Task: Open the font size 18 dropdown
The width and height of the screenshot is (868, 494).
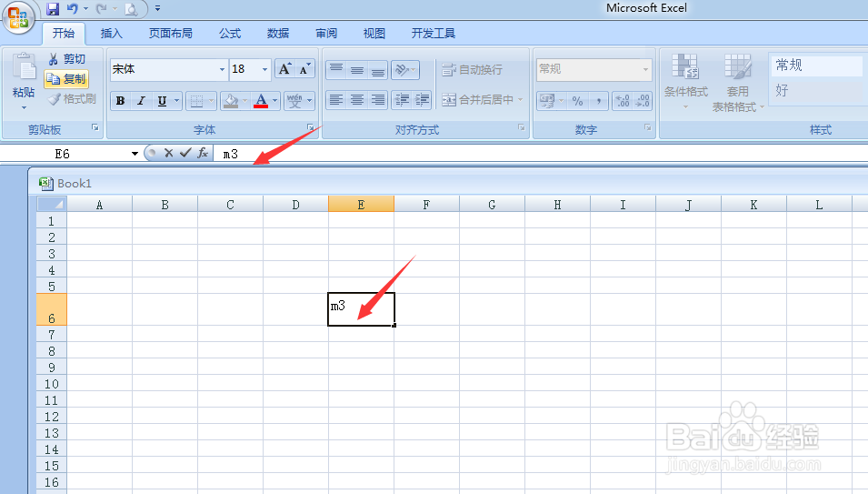Action: click(264, 69)
